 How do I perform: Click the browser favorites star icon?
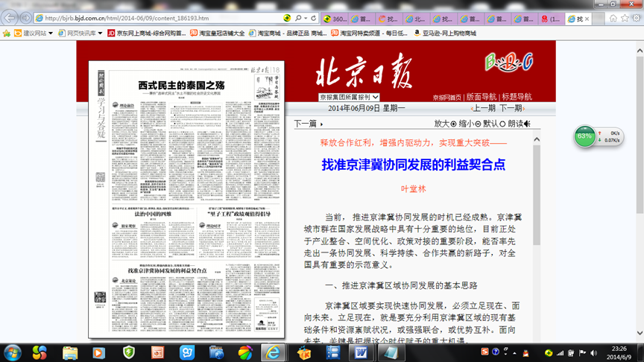(x=625, y=18)
